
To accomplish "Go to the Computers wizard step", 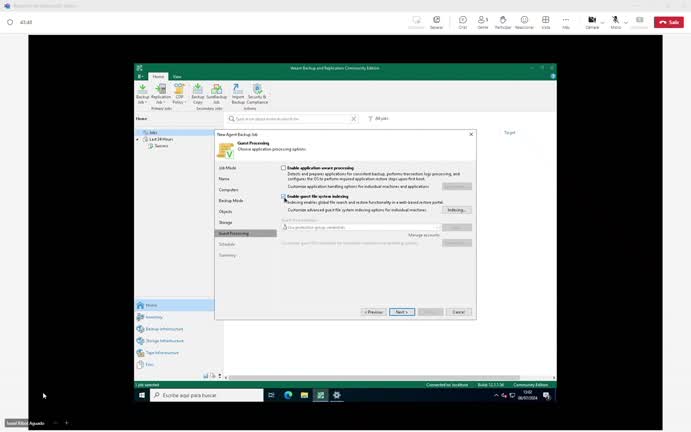I will click(x=228, y=190).
